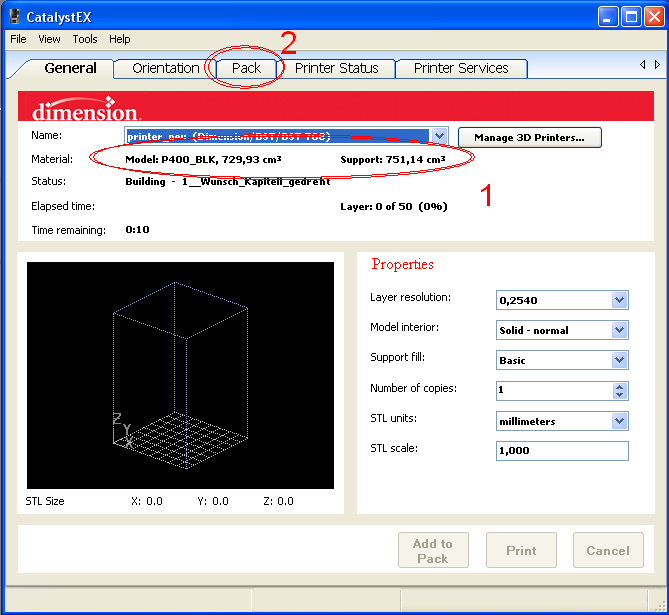Screen dimensions: 669x615
Task: Click in the STL scale field
Action: (561, 451)
